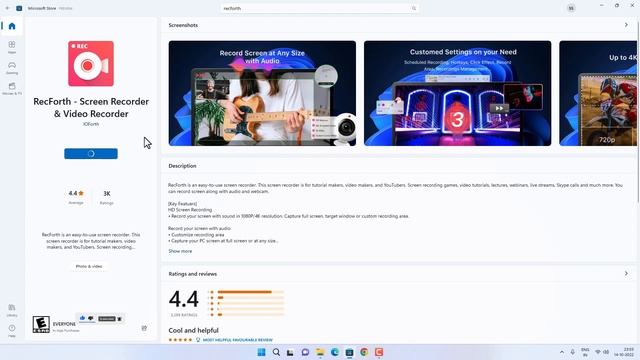Click Microsoft Store icon in taskbar

coord(349,352)
